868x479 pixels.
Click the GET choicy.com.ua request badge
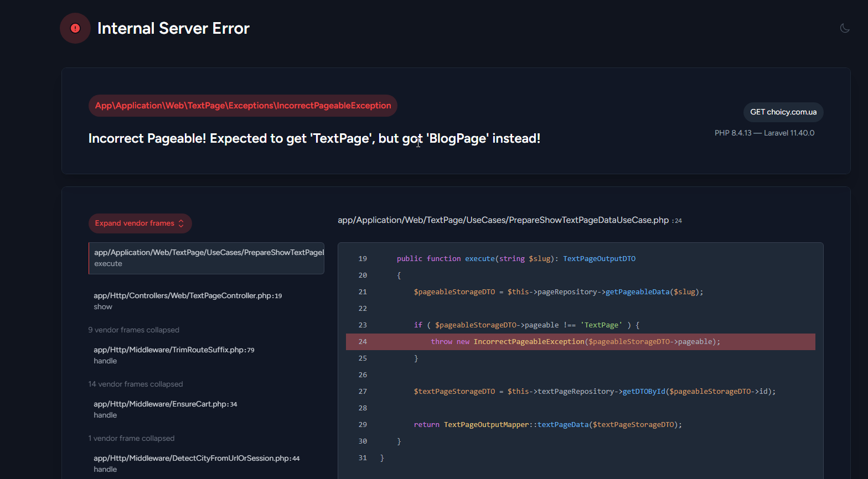pos(783,112)
